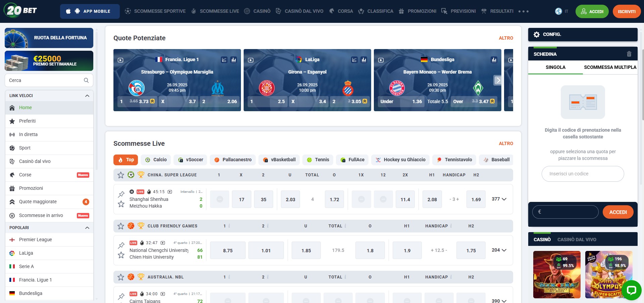Collapse the Link Veloci section
The image size is (644, 303).
pyautogui.click(x=87, y=96)
